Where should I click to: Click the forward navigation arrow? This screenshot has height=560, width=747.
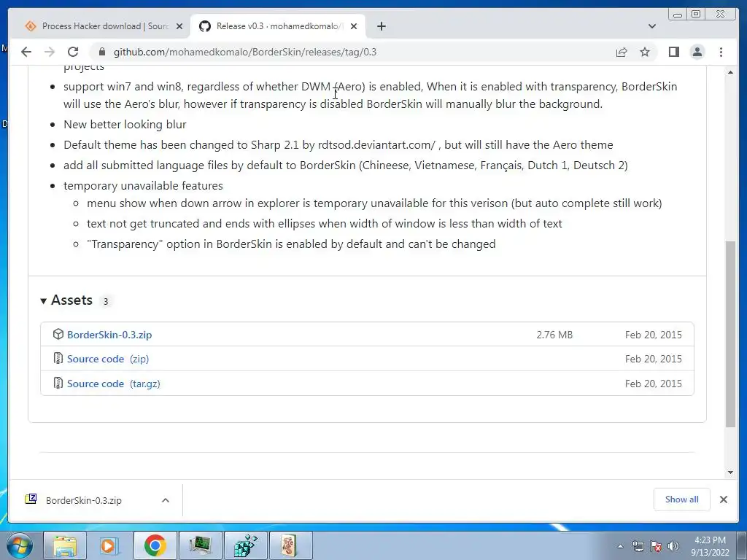(x=50, y=52)
